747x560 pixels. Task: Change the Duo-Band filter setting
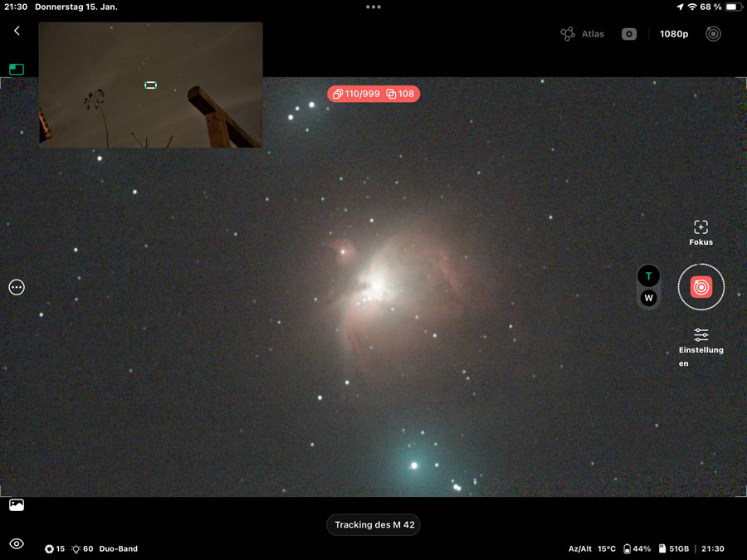tap(118, 549)
